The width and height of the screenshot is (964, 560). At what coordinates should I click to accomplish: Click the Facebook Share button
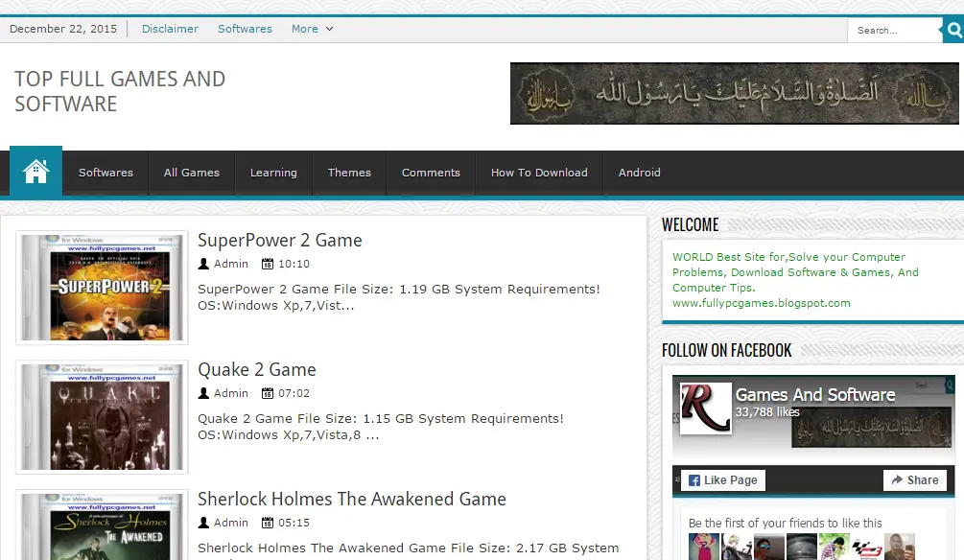pyautogui.click(x=915, y=480)
